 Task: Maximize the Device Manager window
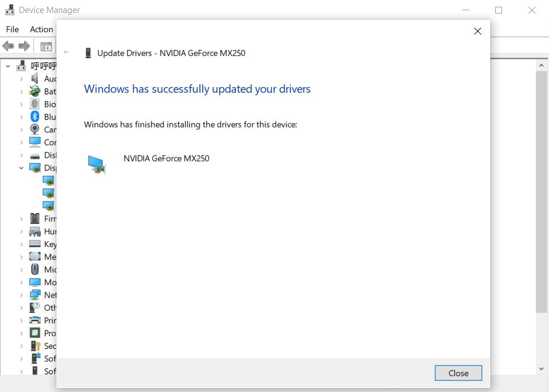tap(499, 10)
